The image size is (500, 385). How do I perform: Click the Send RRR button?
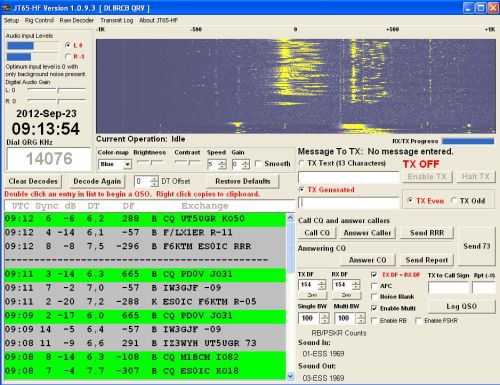point(427,233)
